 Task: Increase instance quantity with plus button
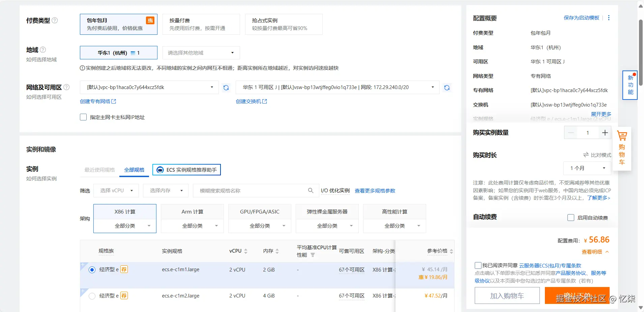[x=605, y=133]
